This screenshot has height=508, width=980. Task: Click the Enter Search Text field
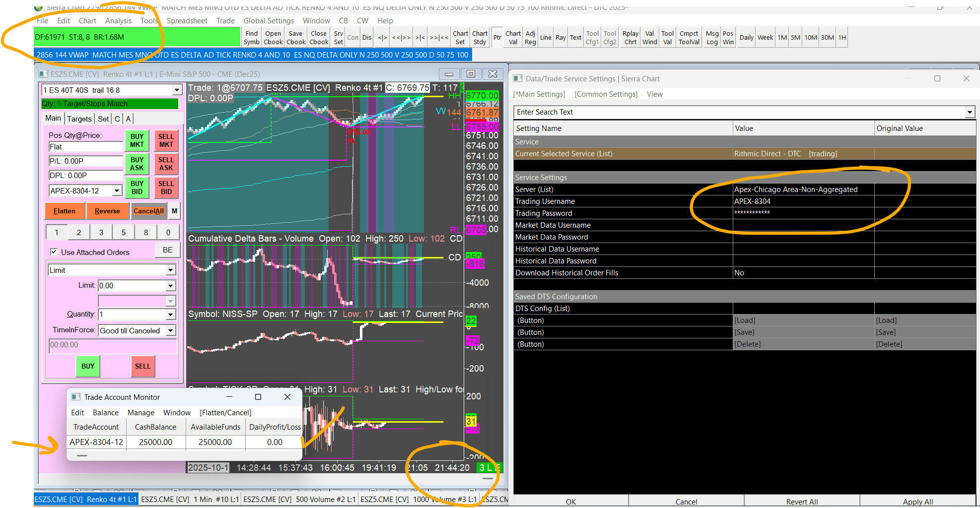coord(740,112)
